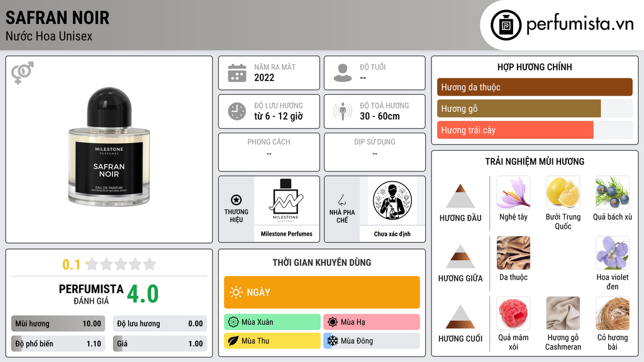
Task: Click the 2022 launch year value
Action: coord(264,77)
